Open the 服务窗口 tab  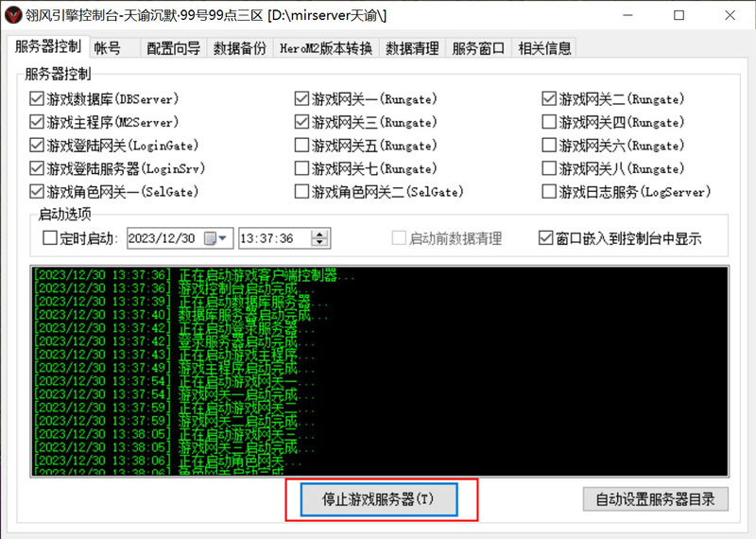click(x=478, y=48)
